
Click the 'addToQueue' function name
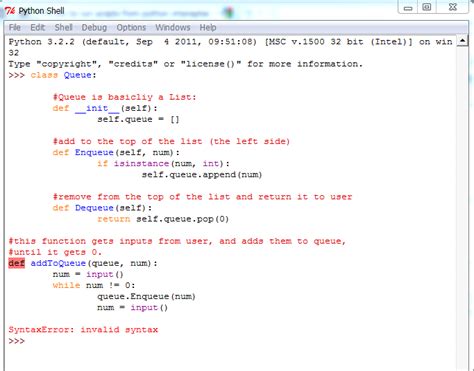(x=58, y=263)
